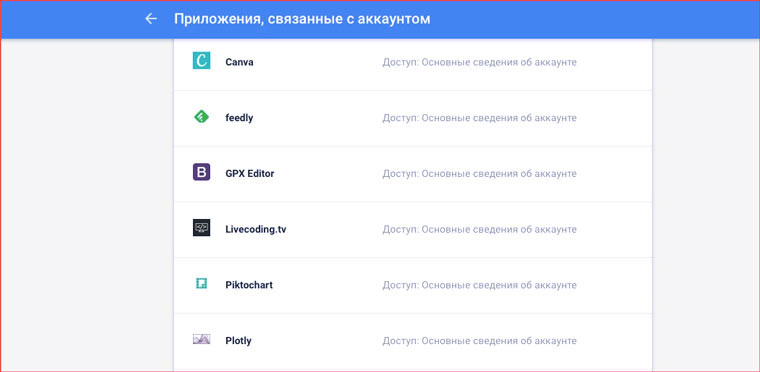Click the access description for Plotly
The width and height of the screenshot is (760, 372).
pos(479,341)
